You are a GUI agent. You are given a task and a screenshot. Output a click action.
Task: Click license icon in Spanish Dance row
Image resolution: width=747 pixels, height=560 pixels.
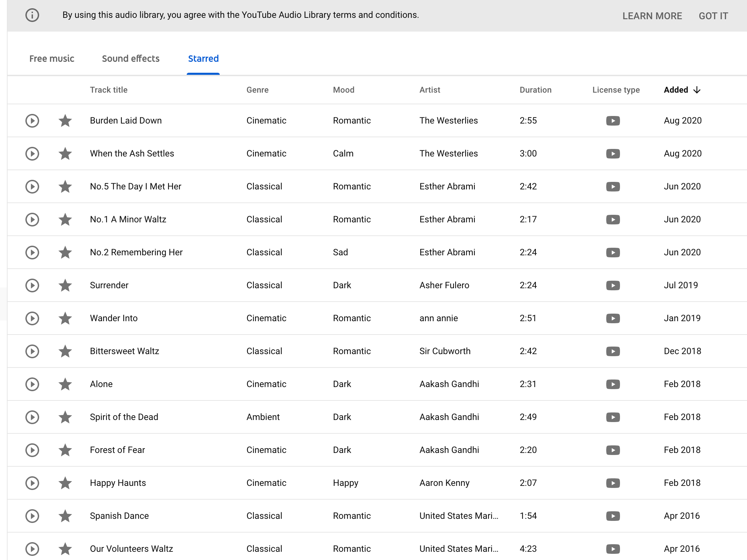[x=613, y=516]
